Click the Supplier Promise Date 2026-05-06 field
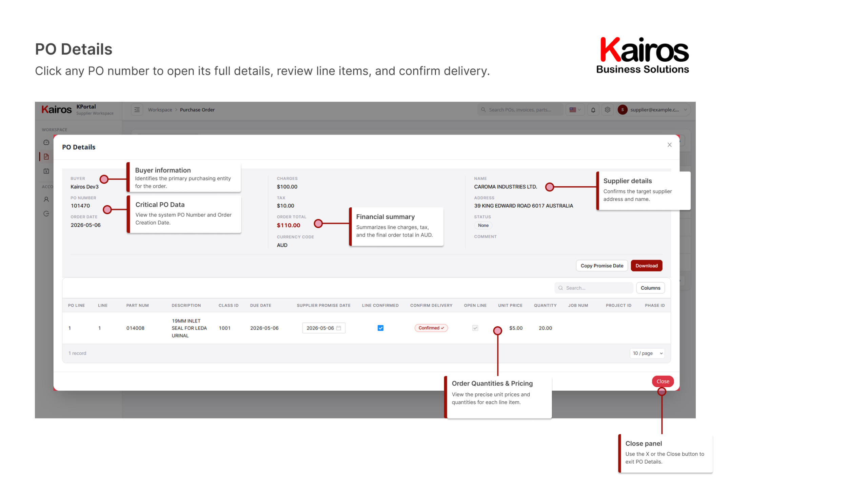Viewport: 868px width, 491px height. tap(324, 328)
